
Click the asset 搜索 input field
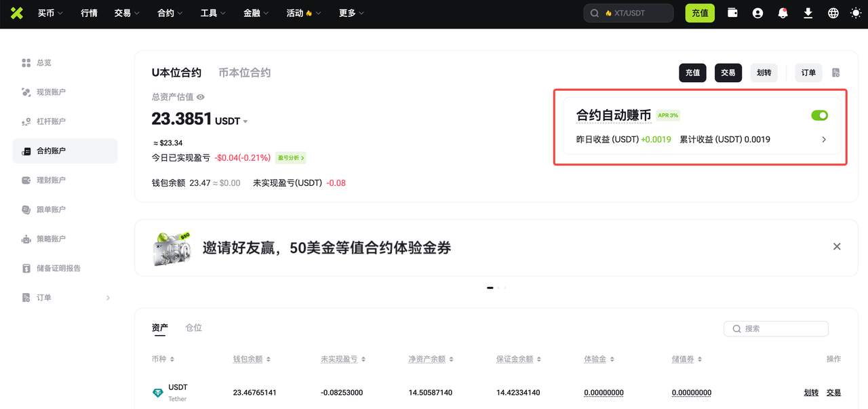click(x=780, y=329)
